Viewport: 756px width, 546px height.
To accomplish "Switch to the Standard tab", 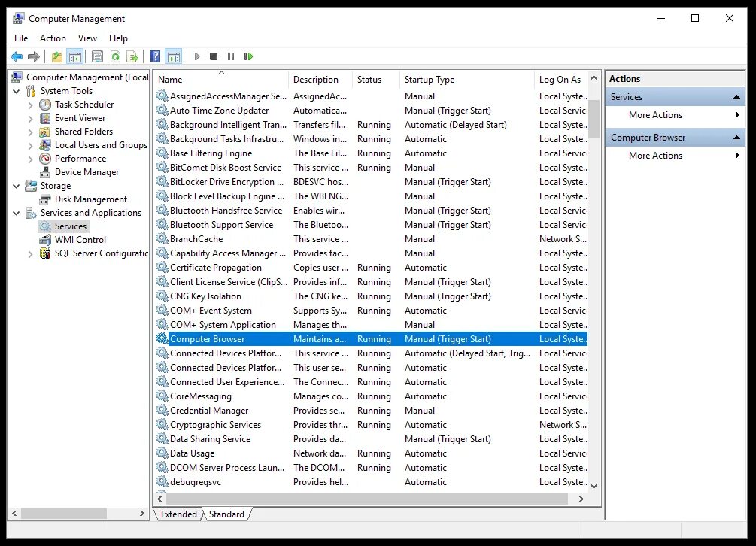I will coord(226,514).
